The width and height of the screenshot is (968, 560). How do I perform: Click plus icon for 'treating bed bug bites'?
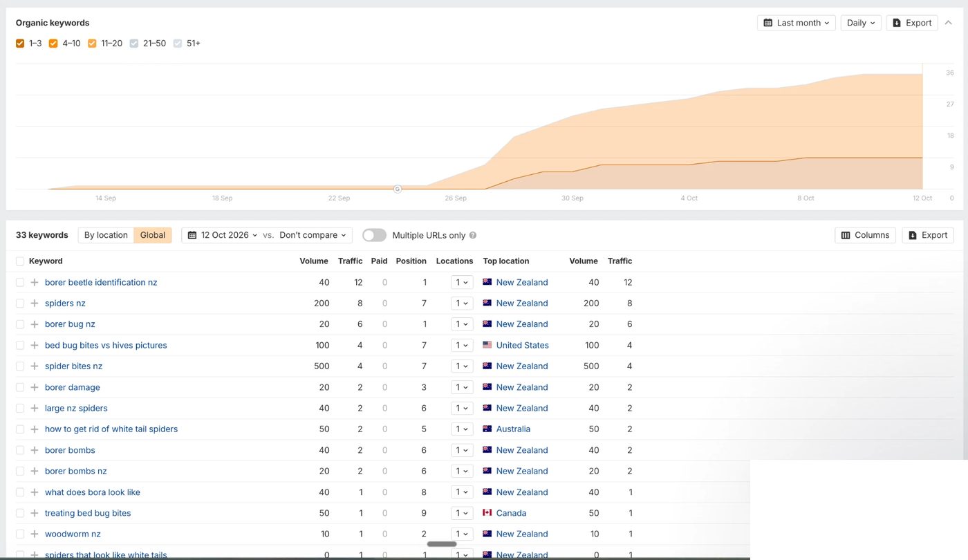pos(35,513)
